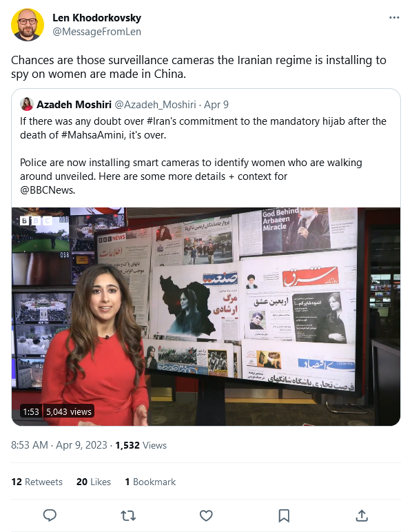
Task: Play the BBC News video thumbnail
Action: (x=206, y=316)
